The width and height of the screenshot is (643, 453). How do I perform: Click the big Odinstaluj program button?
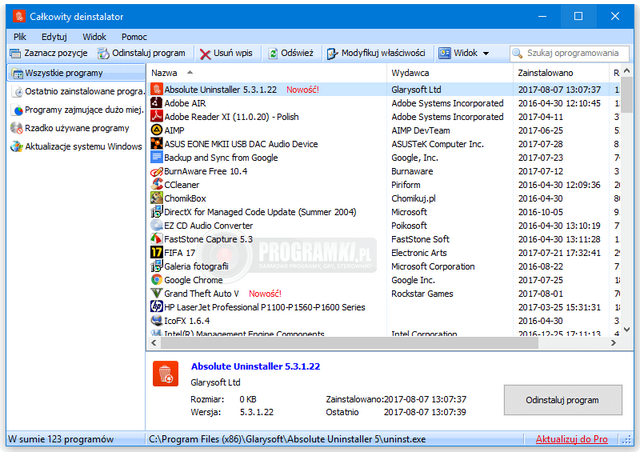click(x=563, y=400)
